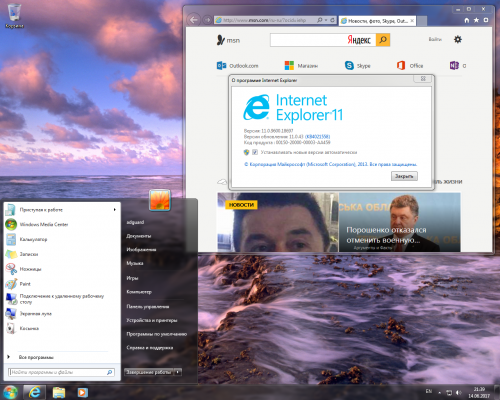This screenshot has width=500, height=400.
Task: Open Favorites star icon in Internet Explorer
Action: 476,20
